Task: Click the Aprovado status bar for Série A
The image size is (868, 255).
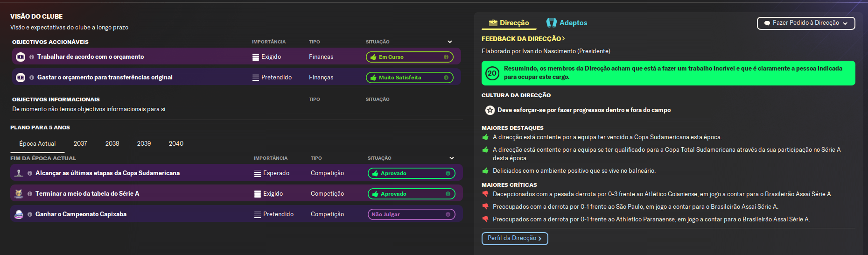Action: [411, 194]
